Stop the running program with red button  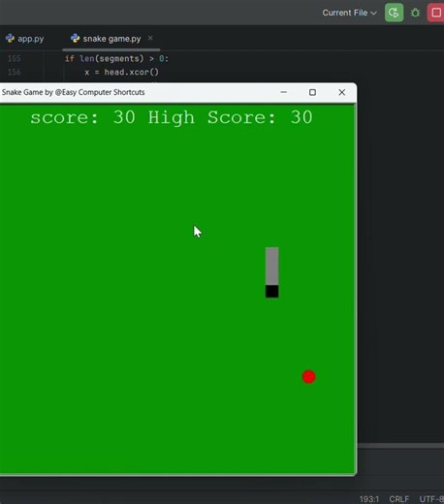pyautogui.click(x=436, y=13)
